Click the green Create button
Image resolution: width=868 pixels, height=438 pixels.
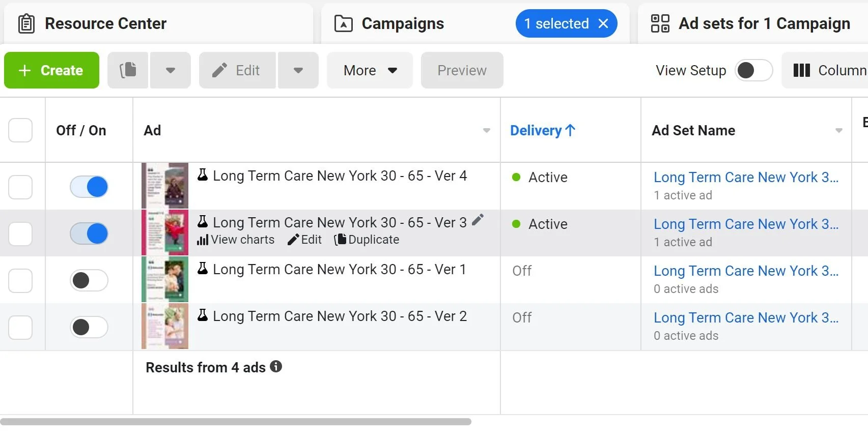tap(51, 70)
